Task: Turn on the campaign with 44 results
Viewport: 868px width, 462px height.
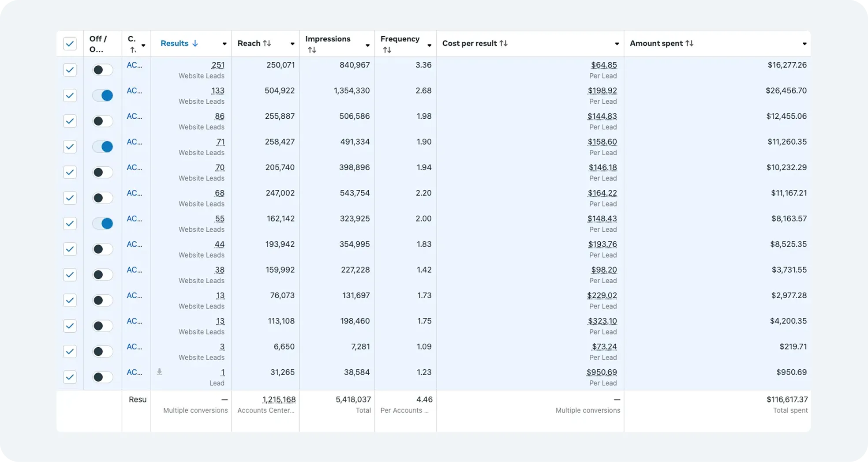Action: coord(102,249)
